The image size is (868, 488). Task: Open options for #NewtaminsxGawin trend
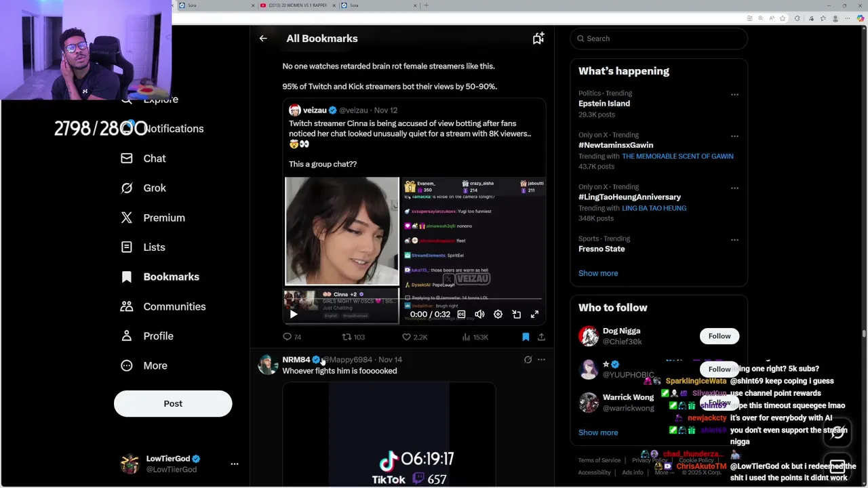coord(734,136)
